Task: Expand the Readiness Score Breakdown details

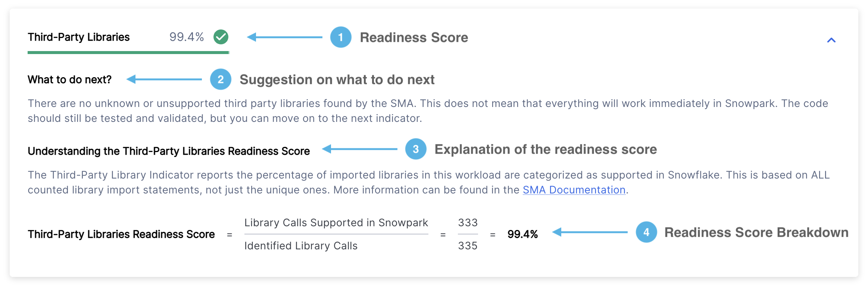Action: (x=646, y=232)
